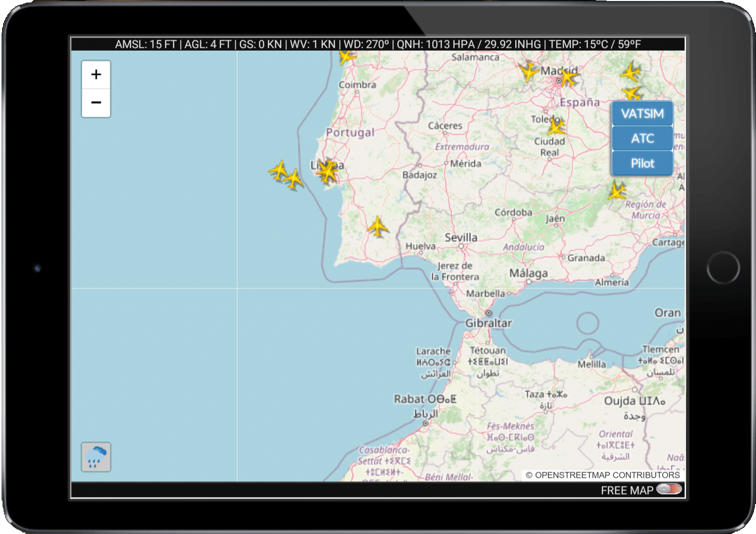Image resolution: width=756 pixels, height=534 pixels.
Task: Pick the aircraft just west of Madrid
Action: (528, 71)
